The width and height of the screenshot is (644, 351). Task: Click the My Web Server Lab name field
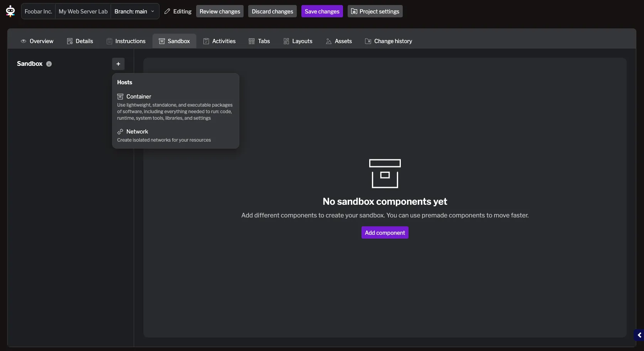83,11
